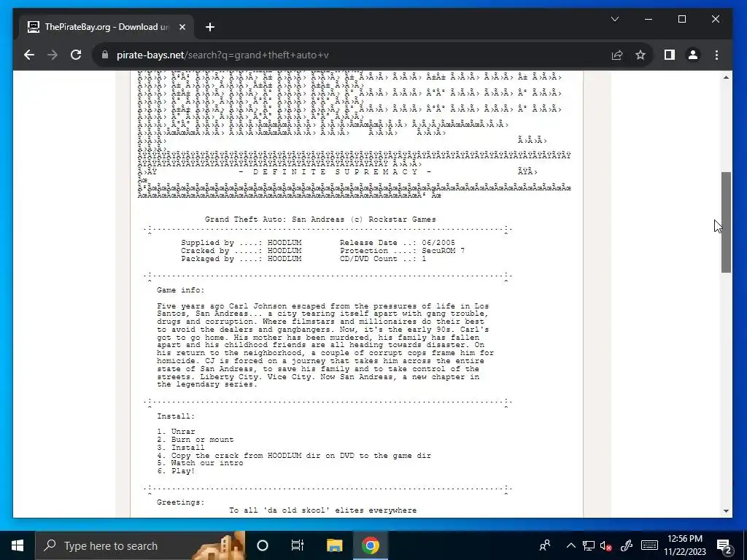Image resolution: width=747 pixels, height=560 pixels.
Task: Click the forward navigation arrow
Action: point(53,55)
